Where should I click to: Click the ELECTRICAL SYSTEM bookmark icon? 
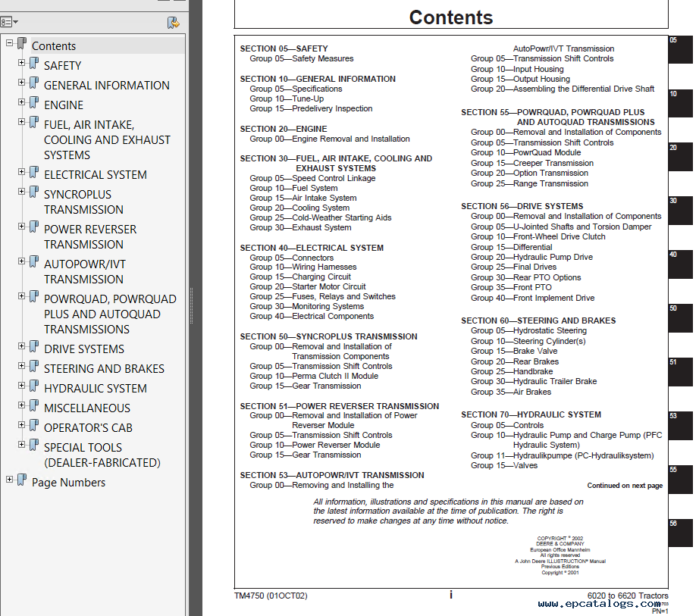(34, 172)
